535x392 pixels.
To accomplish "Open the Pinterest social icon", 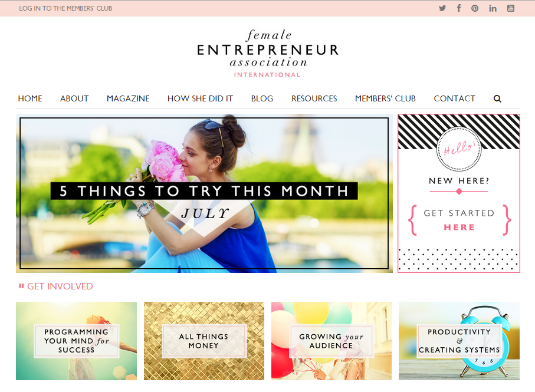I will click(475, 8).
